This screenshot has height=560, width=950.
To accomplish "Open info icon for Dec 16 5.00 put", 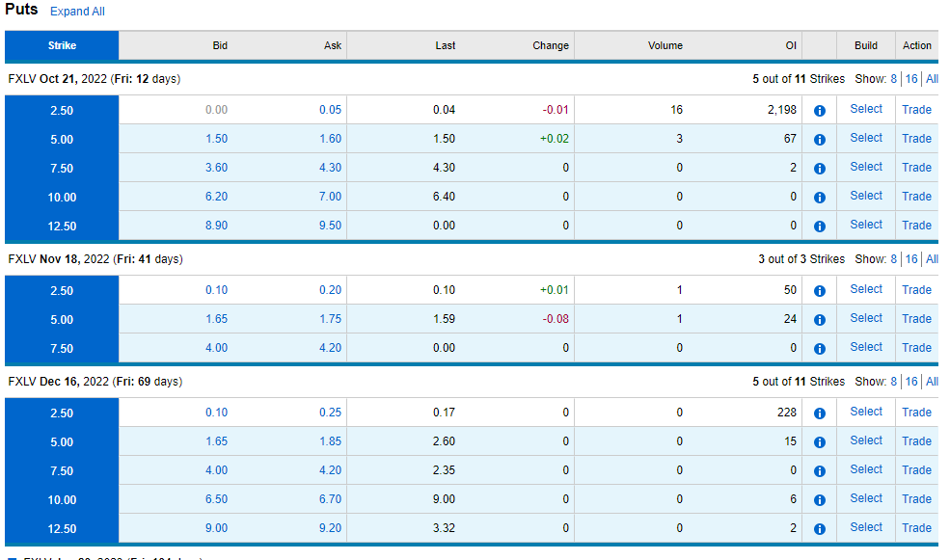I will click(819, 442).
